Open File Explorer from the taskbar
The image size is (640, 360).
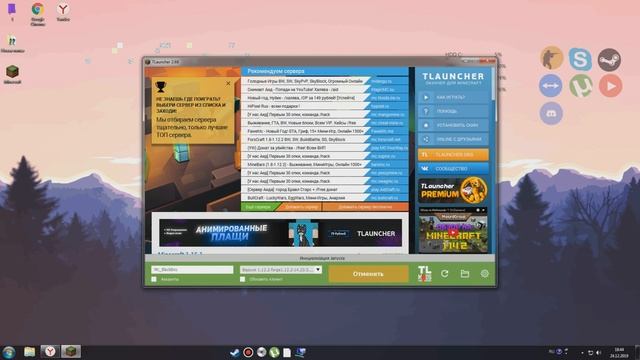click(29, 352)
